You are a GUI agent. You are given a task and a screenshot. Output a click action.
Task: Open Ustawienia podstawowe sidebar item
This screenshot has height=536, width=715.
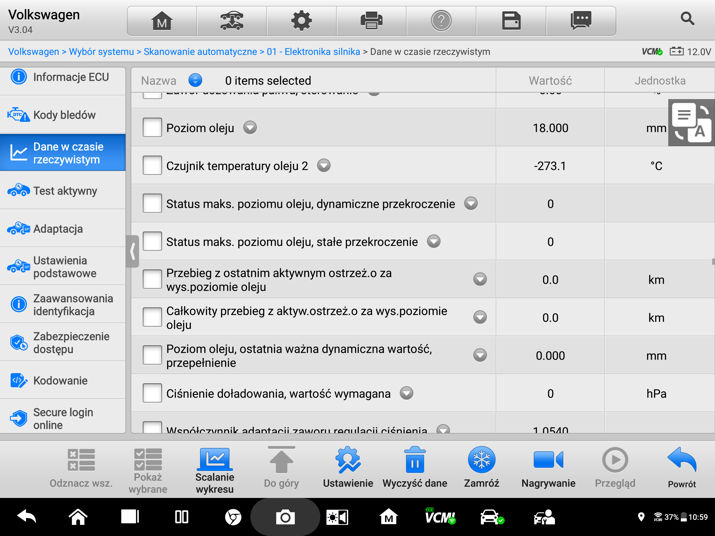(x=62, y=267)
